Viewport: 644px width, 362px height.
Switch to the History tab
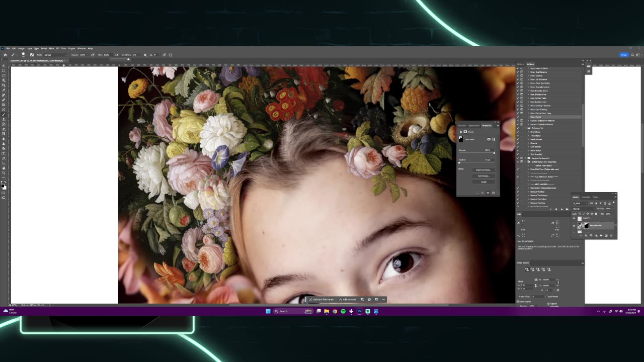pos(520,64)
